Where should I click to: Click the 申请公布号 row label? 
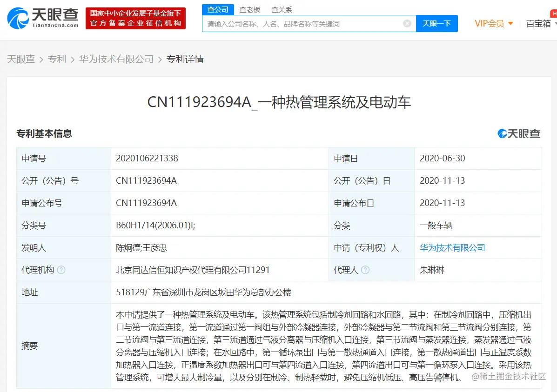pyautogui.click(x=42, y=203)
